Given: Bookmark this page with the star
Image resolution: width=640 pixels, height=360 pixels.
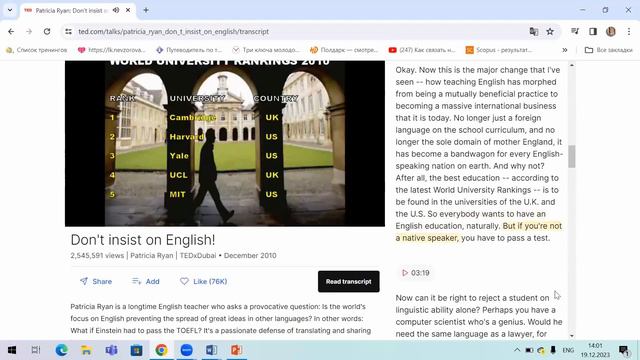Looking at the screenshot, I should (x=550, y=31).
